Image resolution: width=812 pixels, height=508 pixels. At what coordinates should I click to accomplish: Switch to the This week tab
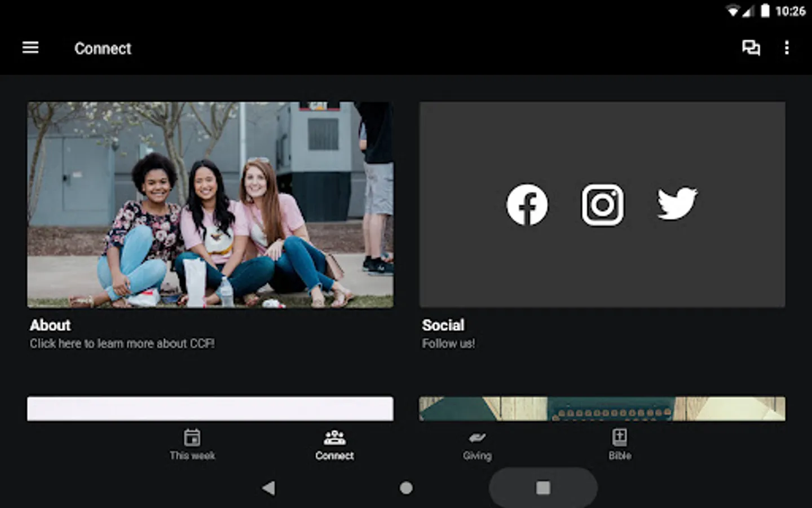(x=192, y=445)
